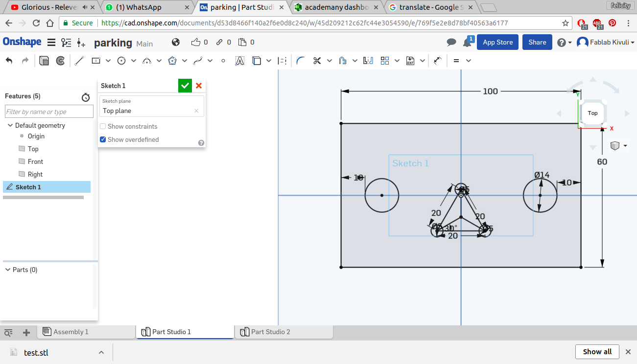Open the spline tool dropdown arrow

point(210,61)
